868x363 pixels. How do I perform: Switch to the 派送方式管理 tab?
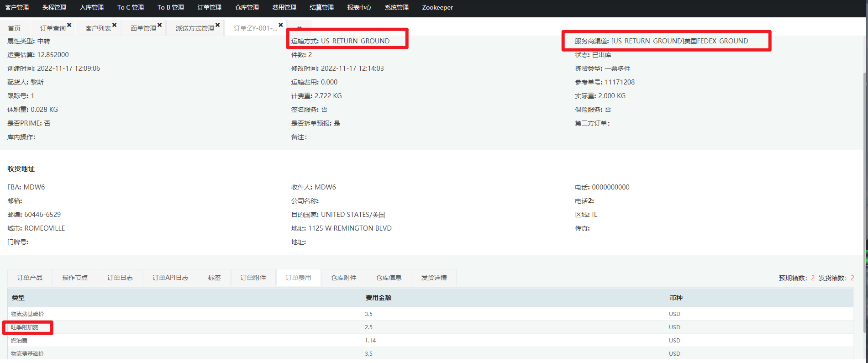click(195, 28)
